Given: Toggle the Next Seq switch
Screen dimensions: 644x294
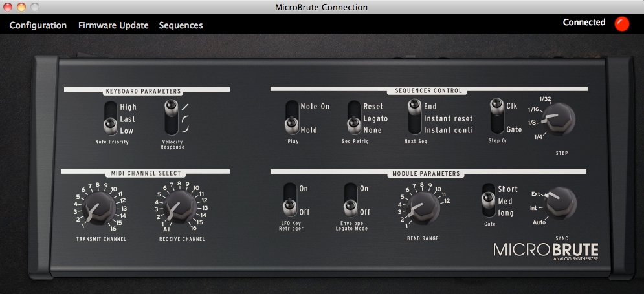Looking at the screenshot, I should pyautogui.click(x=415, y=117).
